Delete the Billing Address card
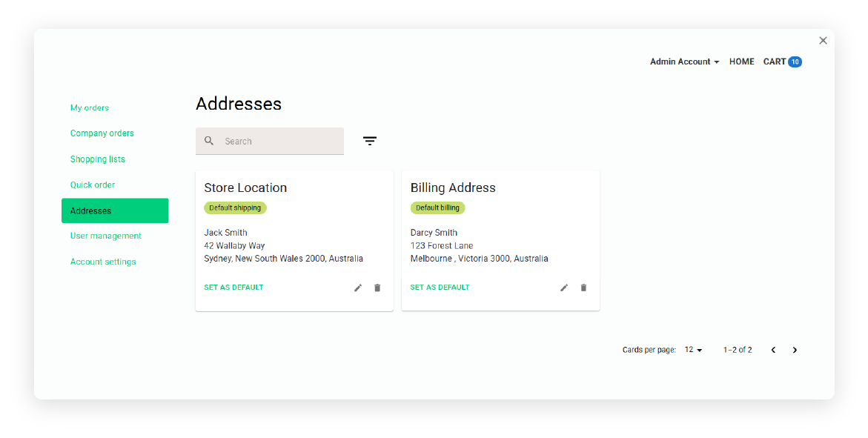The width and height of the screenshot is (868, 438). [x=583, y=288]
